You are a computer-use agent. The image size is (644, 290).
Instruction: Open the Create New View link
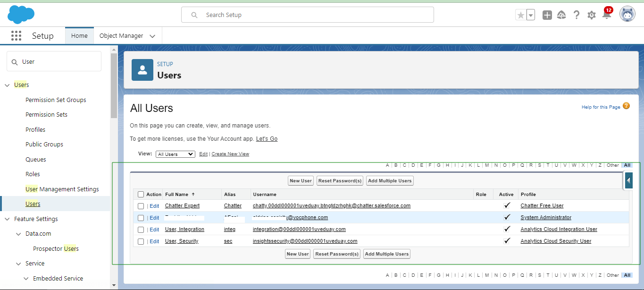230,154
